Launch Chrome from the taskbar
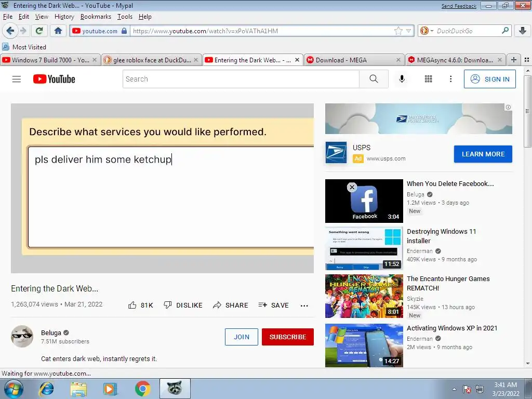This screenshot has width=532, height=399. (142, 389)
